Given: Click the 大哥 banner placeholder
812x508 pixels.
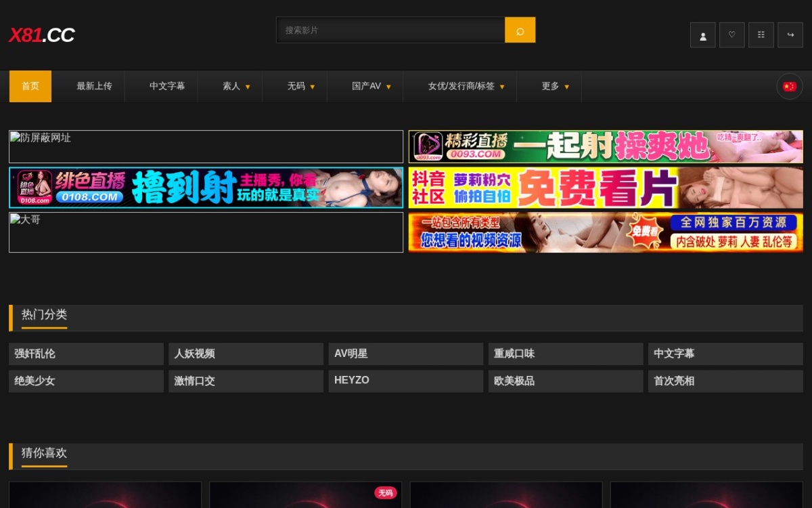Looking at the screenshot, I should point(206,232).
